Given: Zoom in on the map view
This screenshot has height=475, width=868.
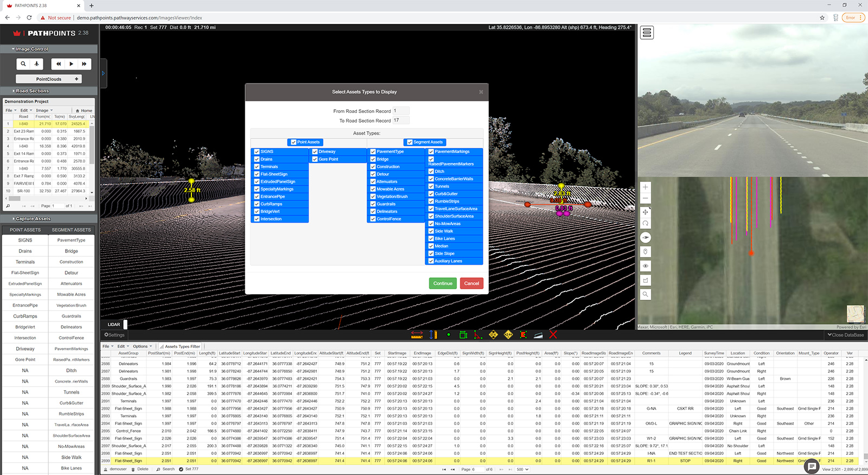Looking at the screenshot, I should pyautogui.click(x=646, y=187).
